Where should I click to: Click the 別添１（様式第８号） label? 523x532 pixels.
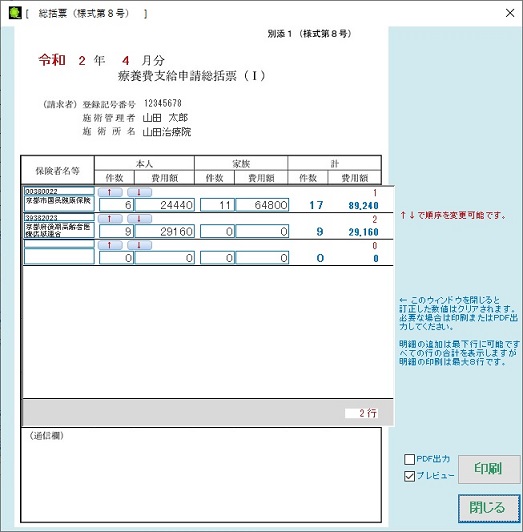[309, 34]
